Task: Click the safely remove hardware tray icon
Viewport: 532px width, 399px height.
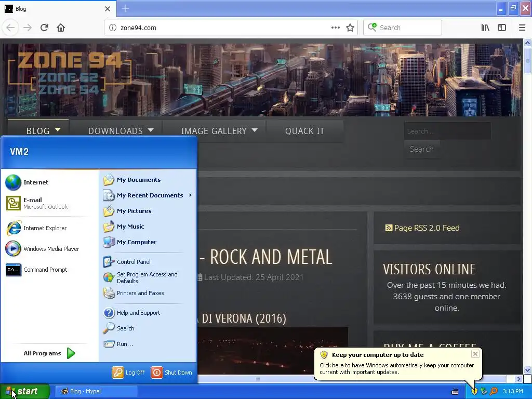Action: tap(484, 391)
